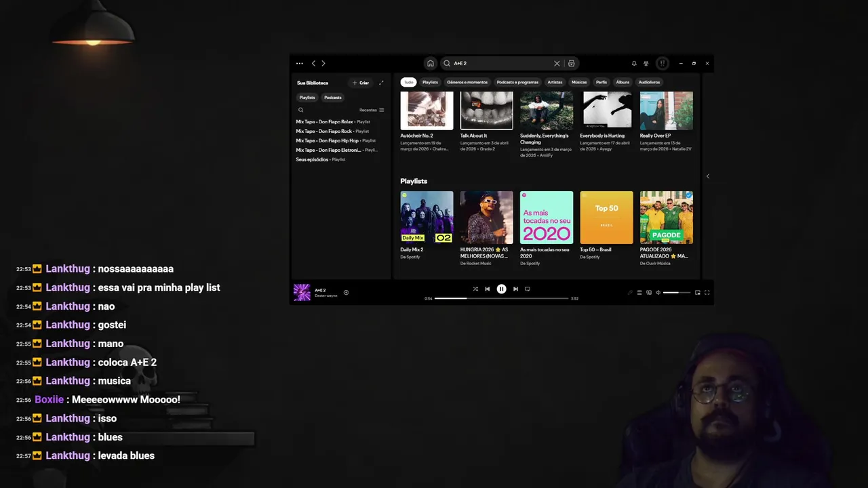Adjust the volume slider

pyautogui.click(x=677, y=293)
